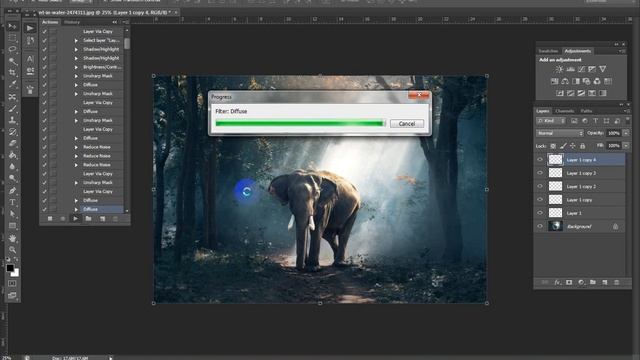Open layer style fx menu
Screen dimensions: 640x360
pos(557,282)
